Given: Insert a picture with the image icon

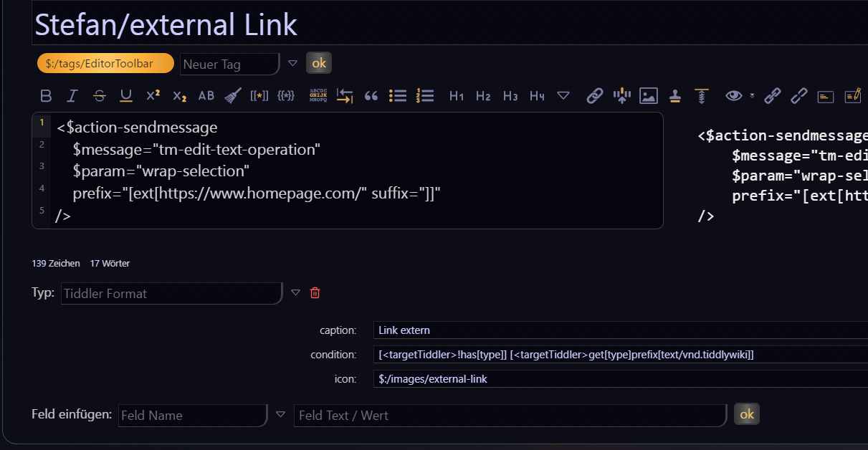Looking at the screenshot, I should (x=649, y=96).
